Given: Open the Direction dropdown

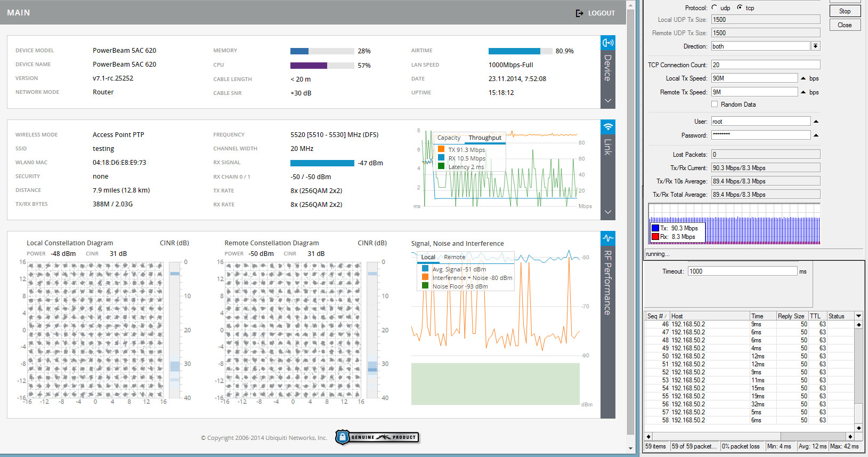Looking at the screenshot, I should click(x=815, y=46).
